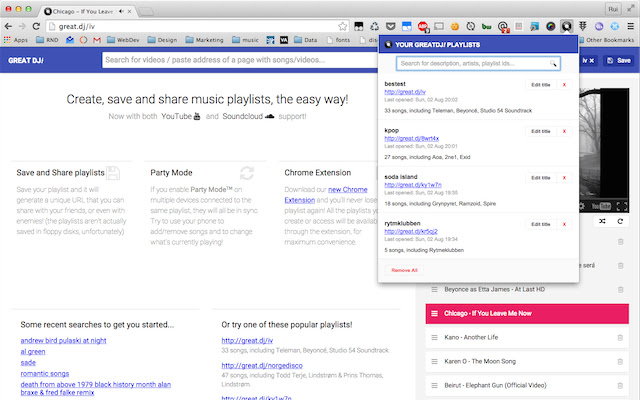
Task: Open the great.dj/norgedisco popular playlist link
Action: [262, 365]
